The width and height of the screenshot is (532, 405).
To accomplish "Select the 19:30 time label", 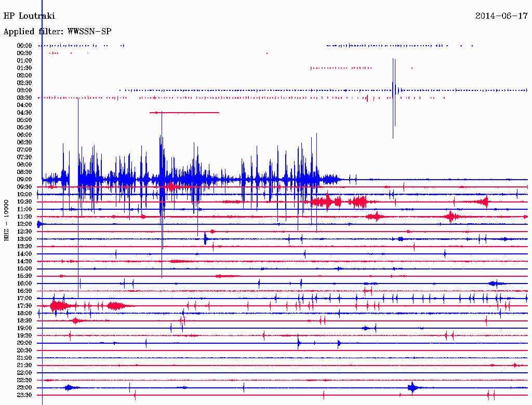I will click(x=24, y=335).
